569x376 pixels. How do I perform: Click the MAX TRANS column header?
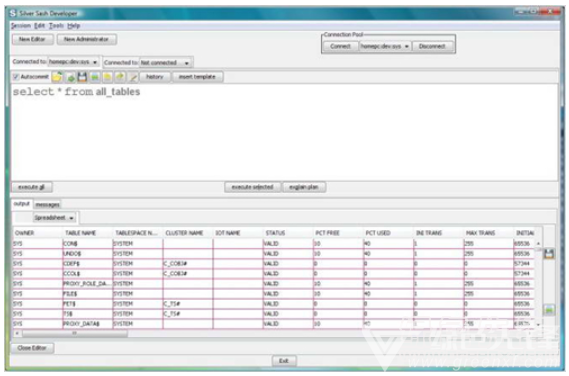[x=488, y=233]
